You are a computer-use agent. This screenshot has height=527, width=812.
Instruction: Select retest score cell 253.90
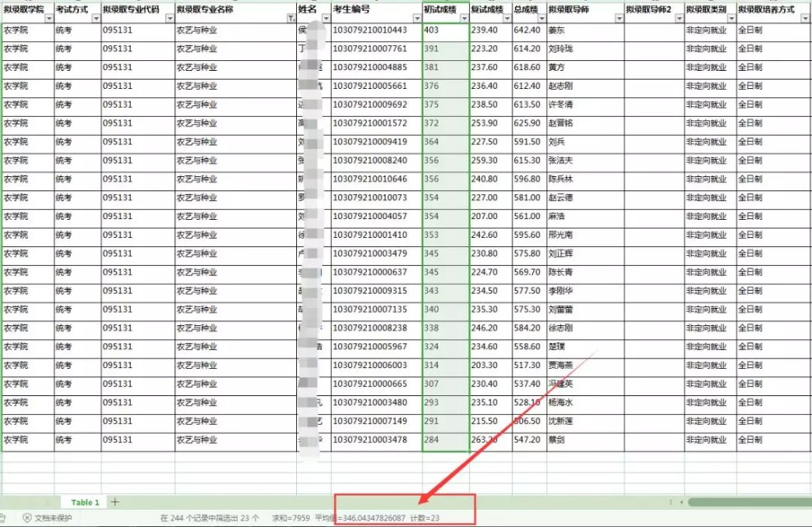pos(491,124)
